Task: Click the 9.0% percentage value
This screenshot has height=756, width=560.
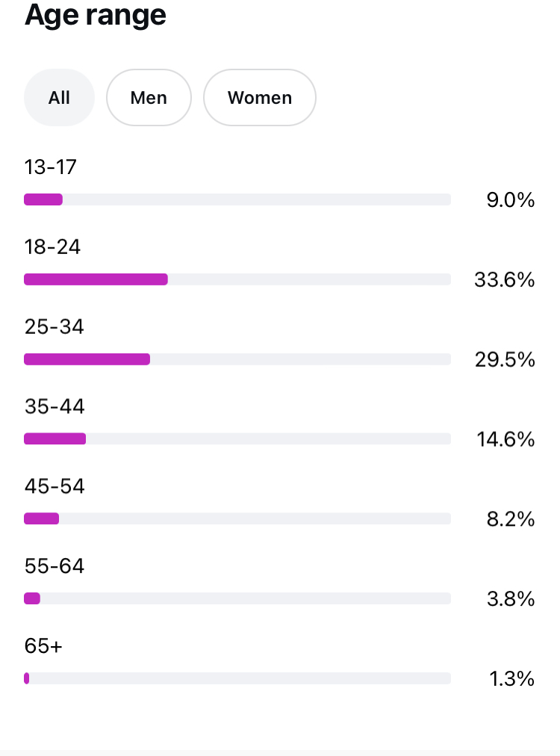Action: pos(511,200)
